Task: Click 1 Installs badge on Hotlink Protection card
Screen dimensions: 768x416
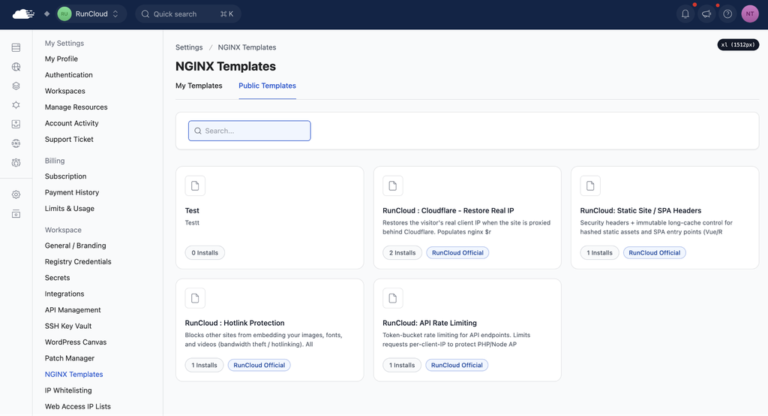Action: [204, 365]
